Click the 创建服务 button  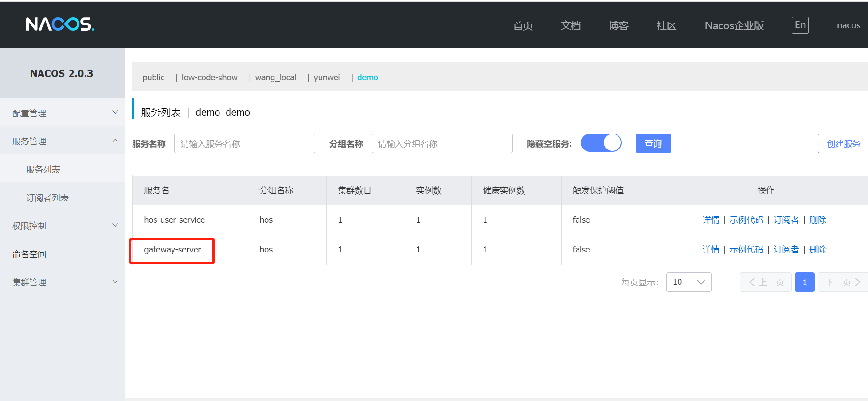tap(843, 143)
